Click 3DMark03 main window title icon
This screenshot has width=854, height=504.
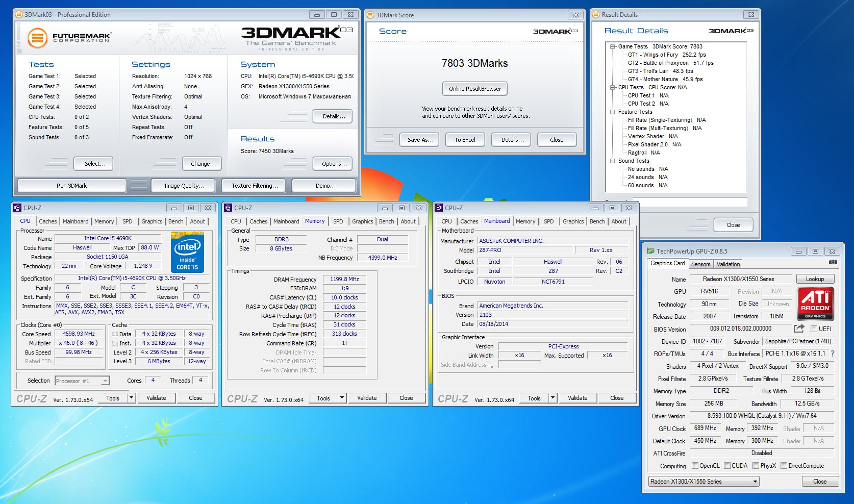pyautogui.click(x=19, y=14)
